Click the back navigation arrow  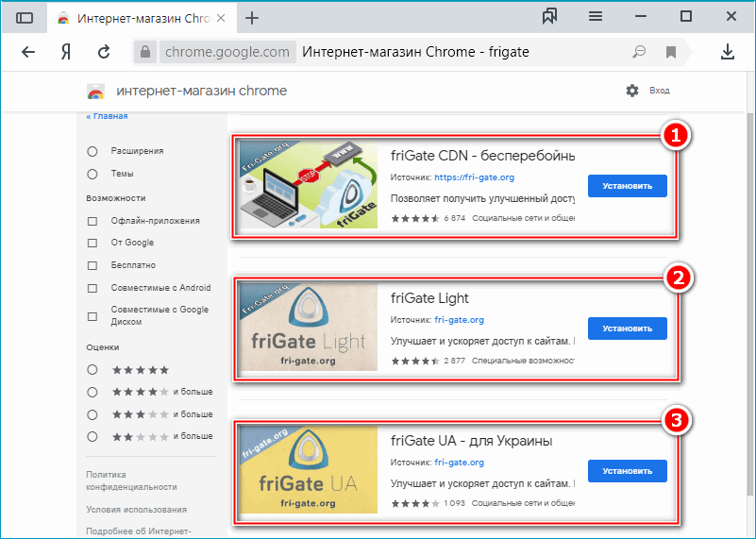[27, 52]
